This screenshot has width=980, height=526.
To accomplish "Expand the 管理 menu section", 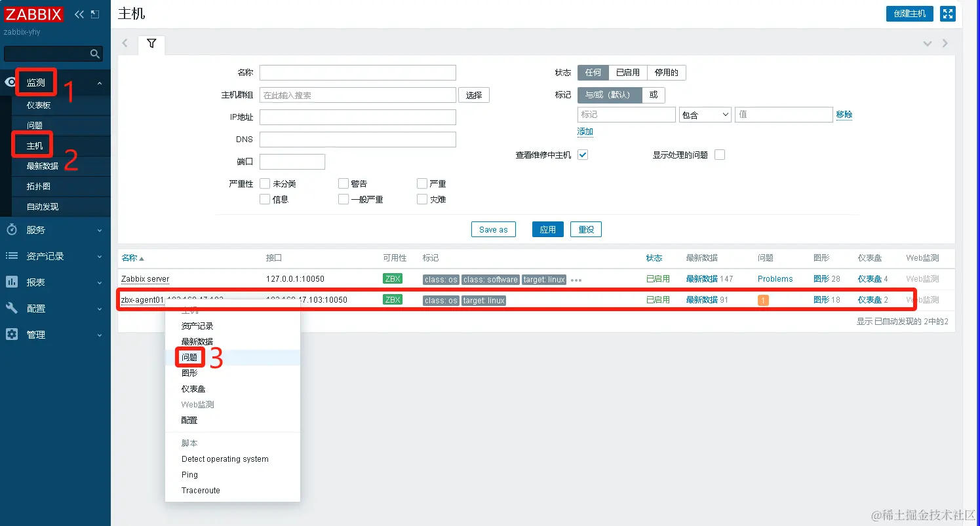I will point(100,335).
